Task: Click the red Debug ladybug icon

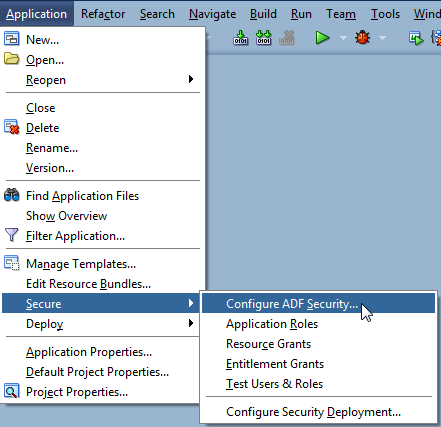Action: 362,37
